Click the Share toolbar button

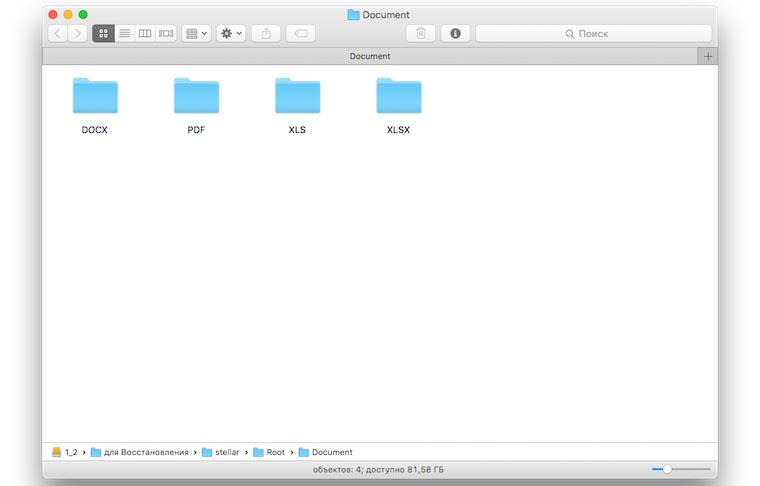[x=266, y=33]
